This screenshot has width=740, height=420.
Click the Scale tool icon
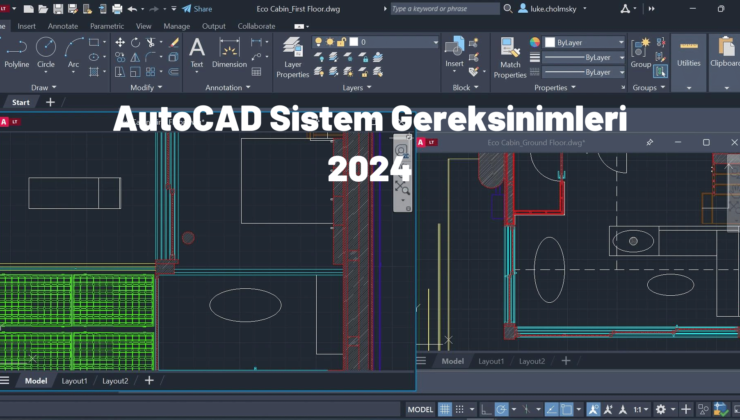(135, 72)
